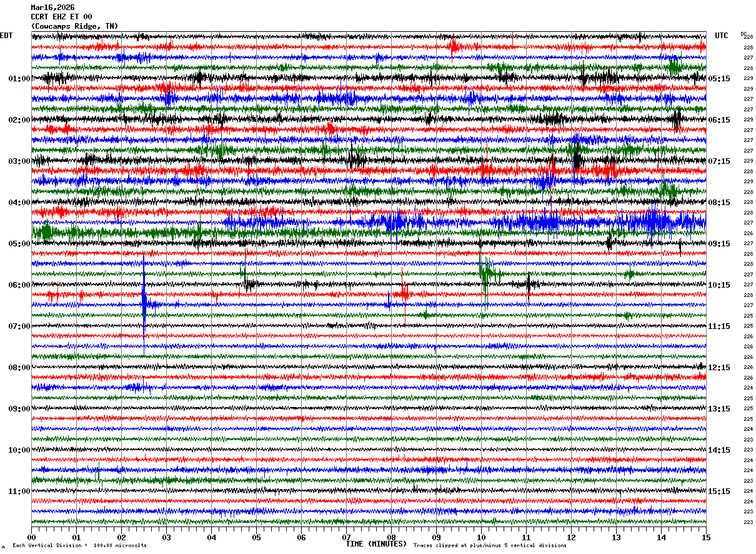This screenshot has width=756, height=554.
Task: Click the 15 minute axis tick label
Action: tap(706, 537)
